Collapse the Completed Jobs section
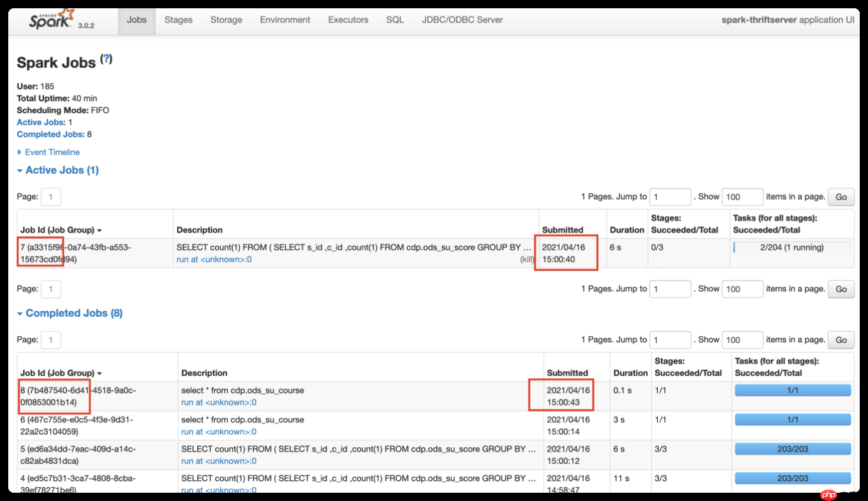Screen dimensions: 868x501 click(x=70, y=313)
